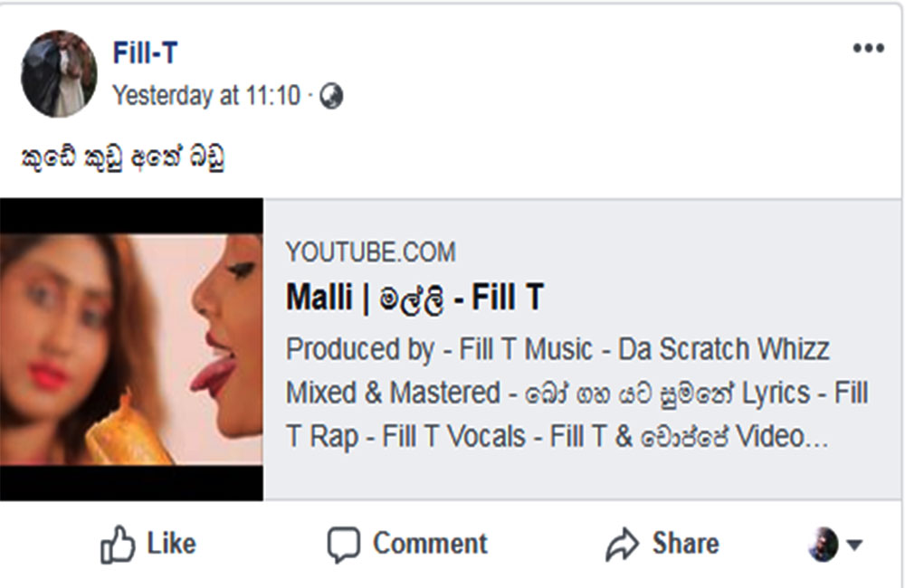Click the Like thumbs-up icon
This screenshot has height=588, width=905.
(119, 544)
